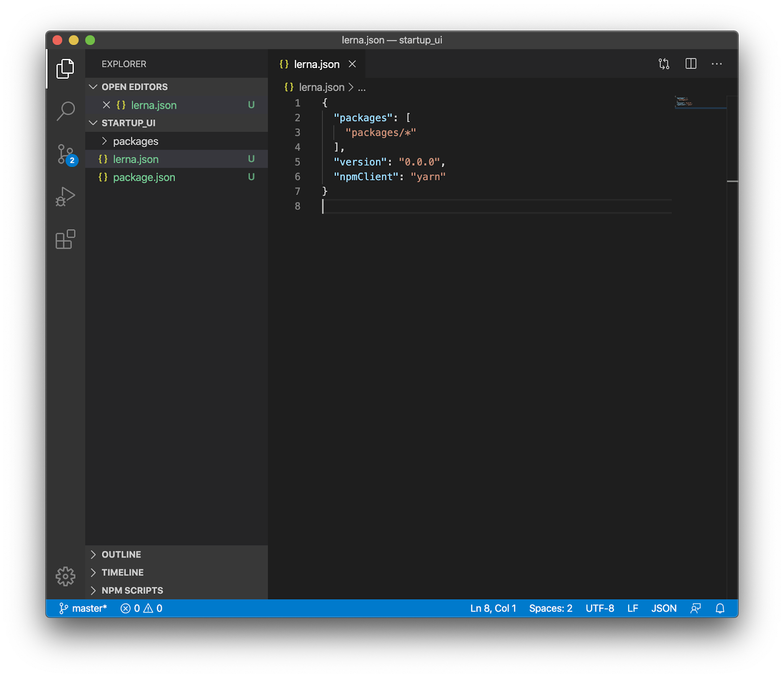This screenshot has height=678, width=784.
Task: Click the "0.0.0" version value
Action: point(419,162)
